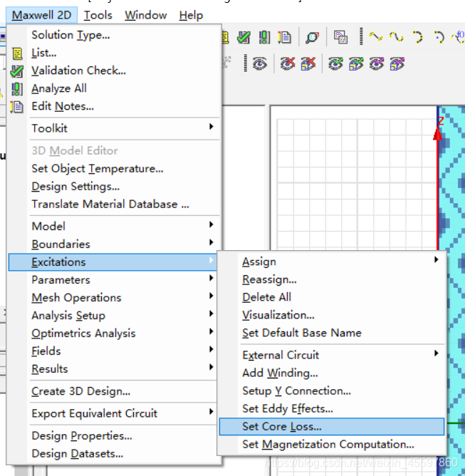Open the Maxwell 2D menu

[x=41, y=15]
